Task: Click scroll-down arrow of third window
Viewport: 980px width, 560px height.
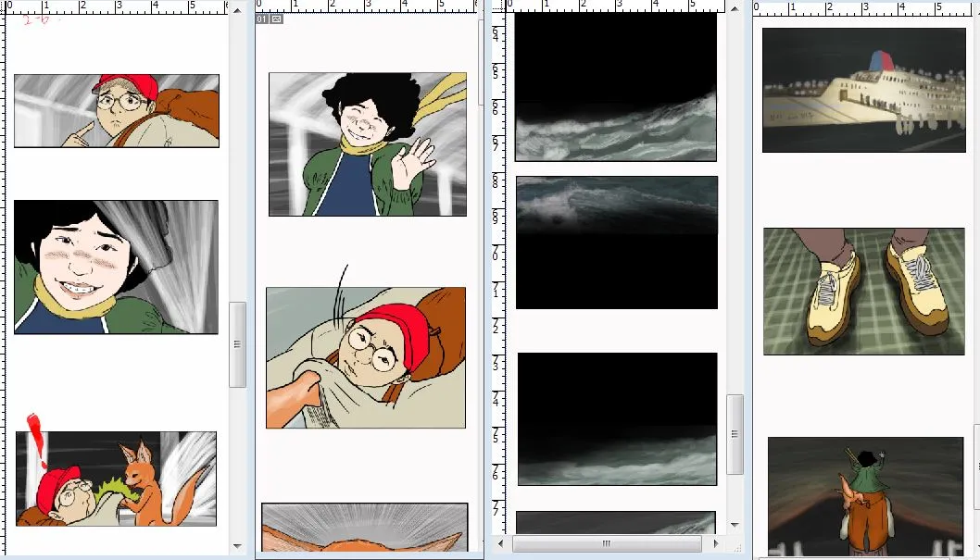Action: (735, 525)
